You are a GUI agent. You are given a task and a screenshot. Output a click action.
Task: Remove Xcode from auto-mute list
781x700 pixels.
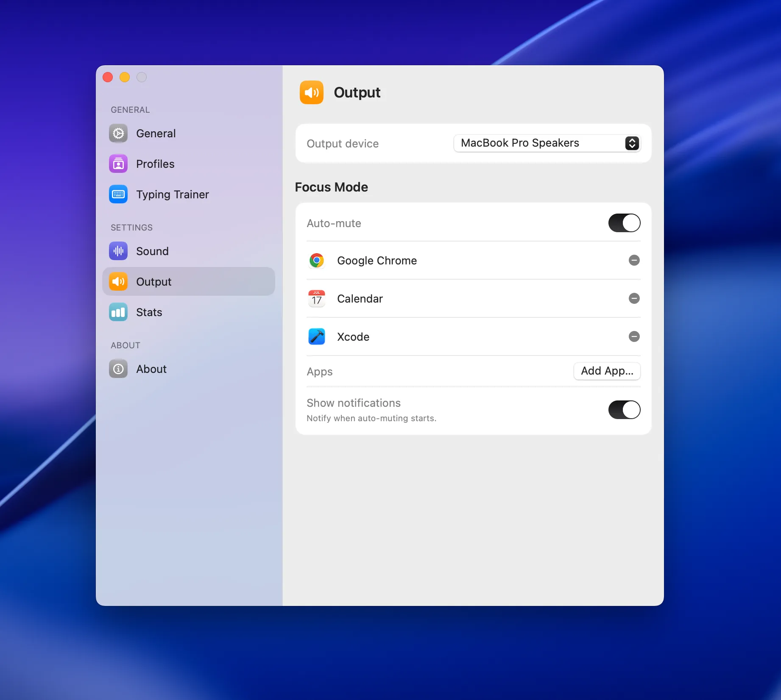click(x=634, y=336)
